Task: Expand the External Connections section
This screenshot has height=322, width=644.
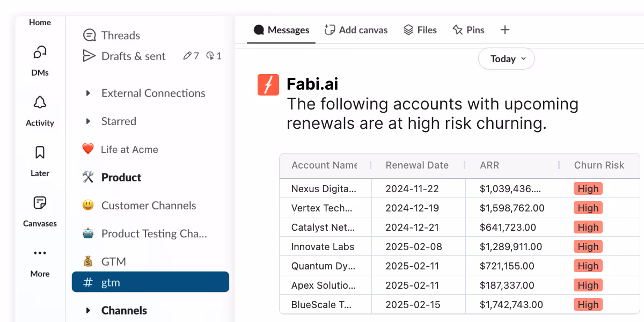Action: (x=88, y=93)
